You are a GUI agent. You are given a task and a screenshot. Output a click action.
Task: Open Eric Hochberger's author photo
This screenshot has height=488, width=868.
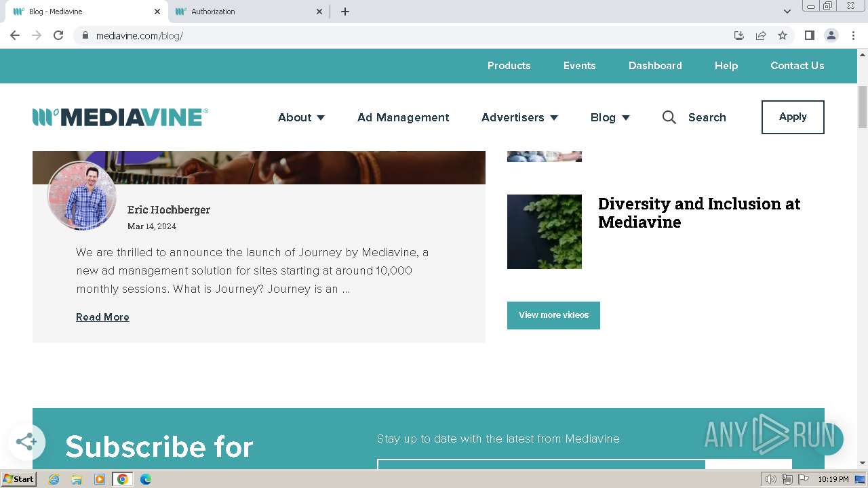point(82,196)
